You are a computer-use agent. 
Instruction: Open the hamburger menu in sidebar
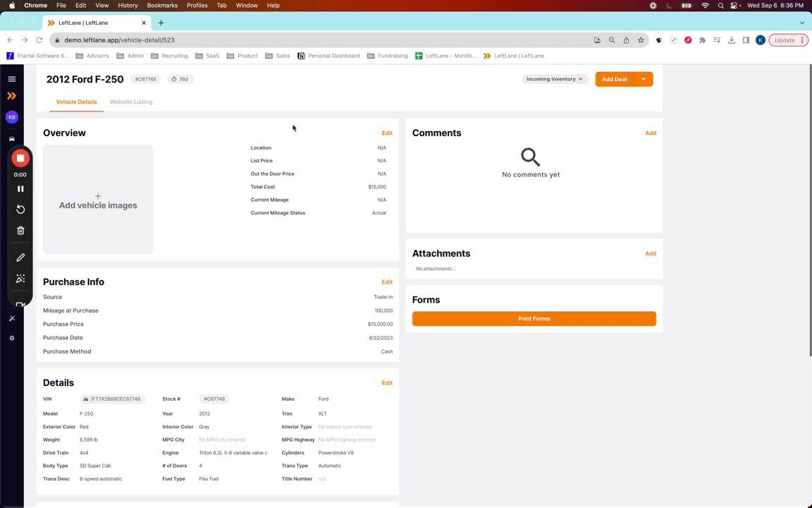click(x=12, y=79)
